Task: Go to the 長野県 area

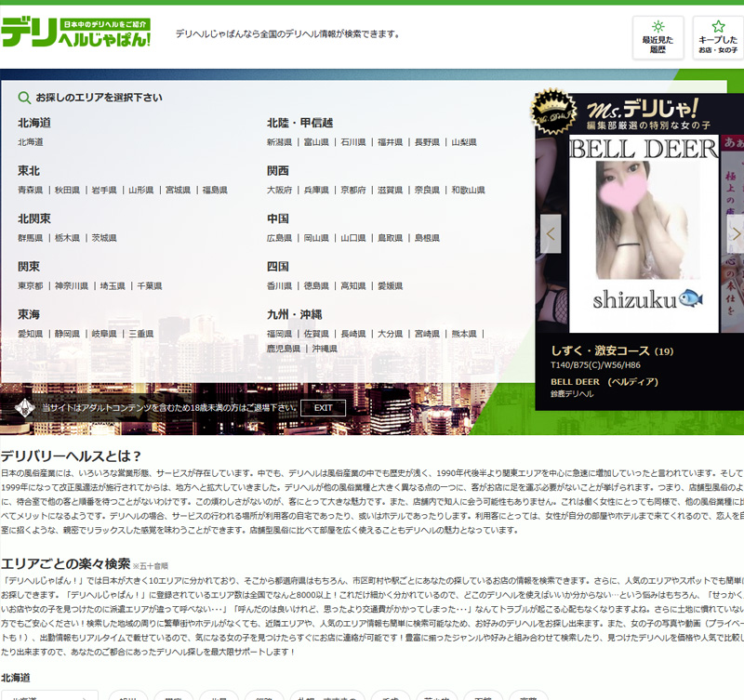Action: click(428, 142)
